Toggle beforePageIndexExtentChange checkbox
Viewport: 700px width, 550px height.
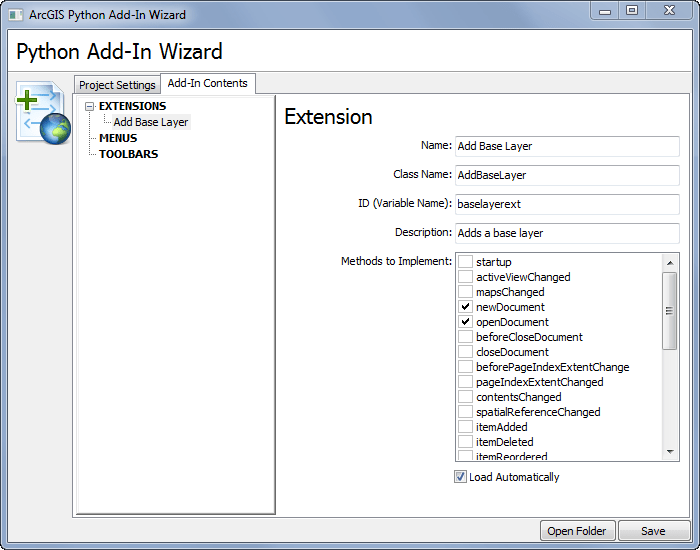[465, 367]
